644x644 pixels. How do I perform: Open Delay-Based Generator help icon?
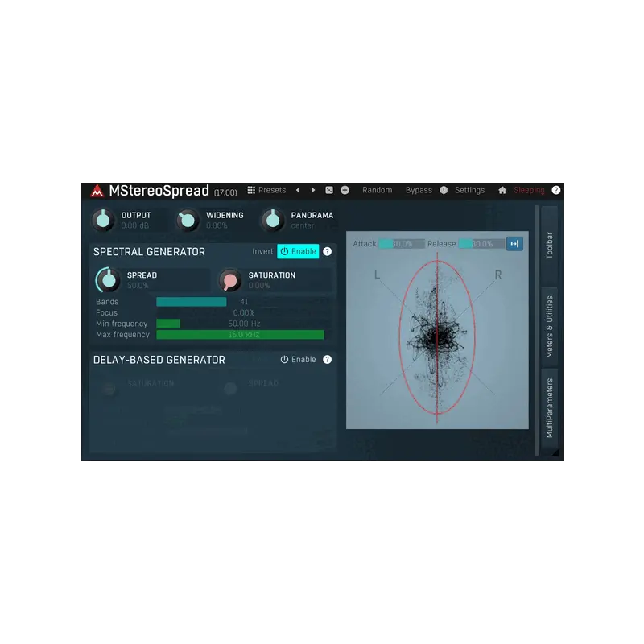pyautogui.click(x=328, y=360)
